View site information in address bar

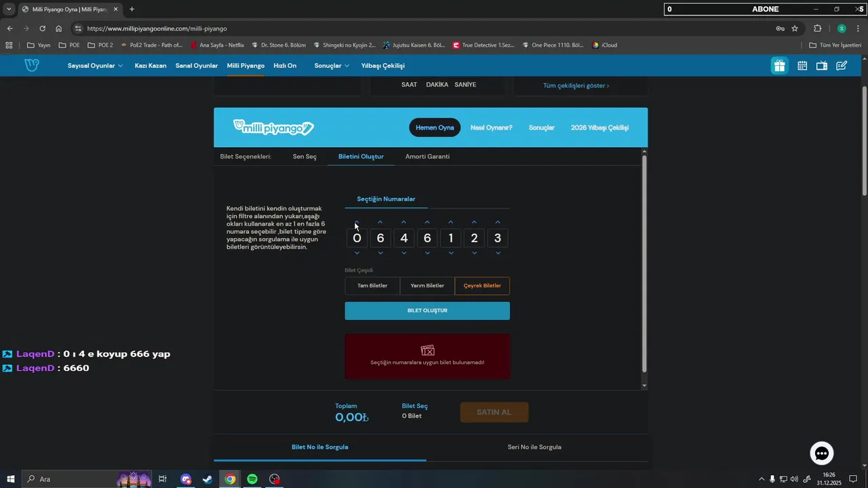coord(78,28)
